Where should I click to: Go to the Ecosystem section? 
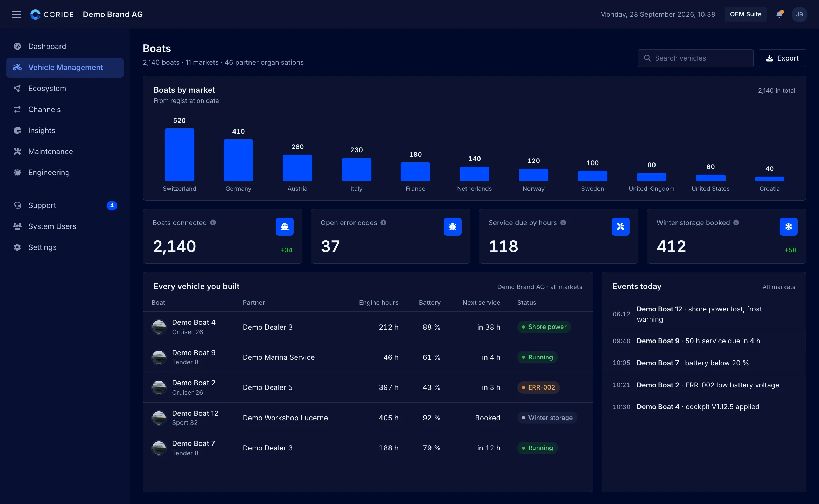65,89
